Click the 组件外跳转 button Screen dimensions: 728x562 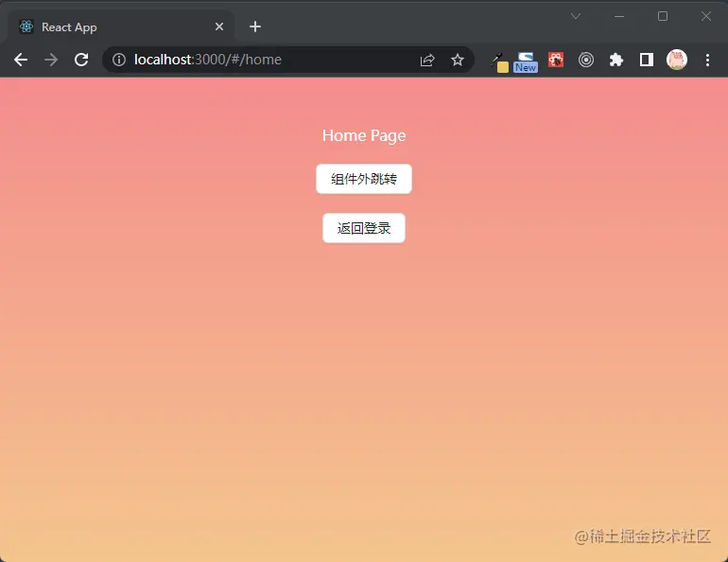pyautogui.click(x=364, y=179)
